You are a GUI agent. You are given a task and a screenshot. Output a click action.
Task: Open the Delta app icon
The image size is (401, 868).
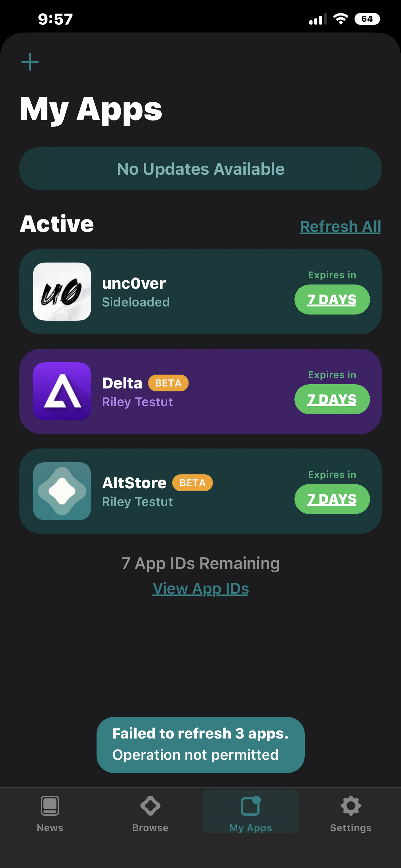coord(62,391)
